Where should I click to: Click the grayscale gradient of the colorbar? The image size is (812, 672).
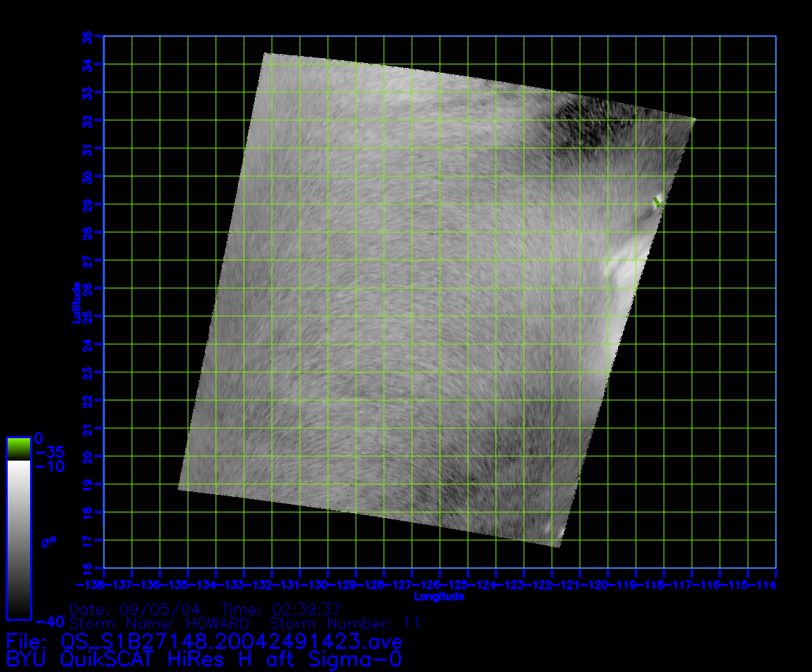pyautogui.click(x=18, y=539)
